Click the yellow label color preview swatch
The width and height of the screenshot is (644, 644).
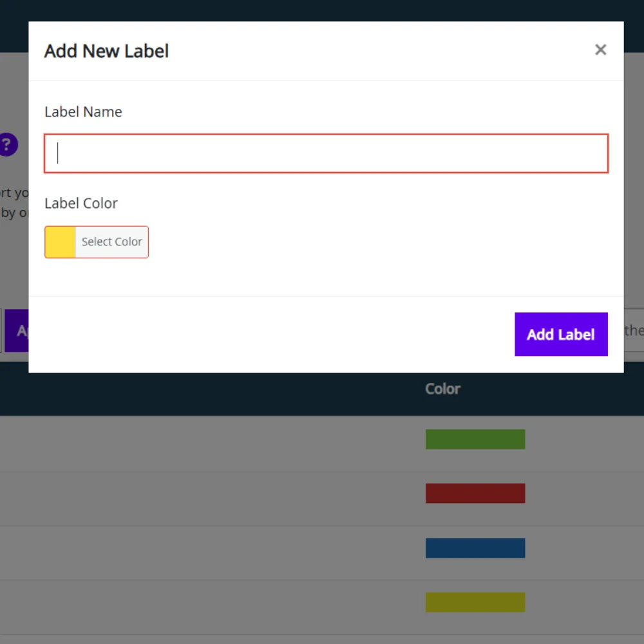point(60,242)
